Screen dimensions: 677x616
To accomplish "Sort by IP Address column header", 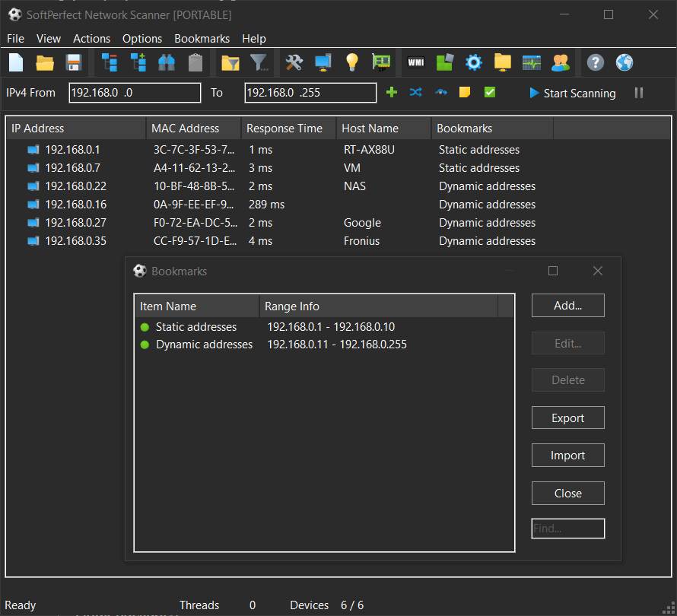I will (76, 129).
